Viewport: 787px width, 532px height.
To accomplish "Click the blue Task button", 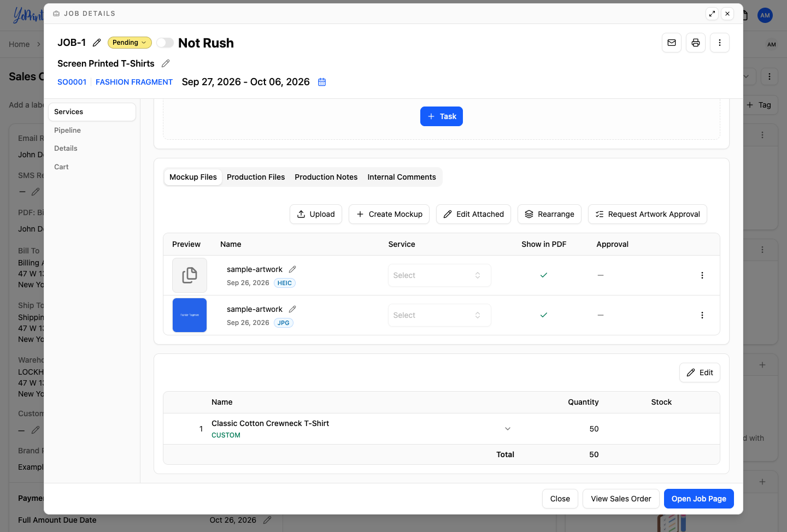I will [x=442, y=116].
